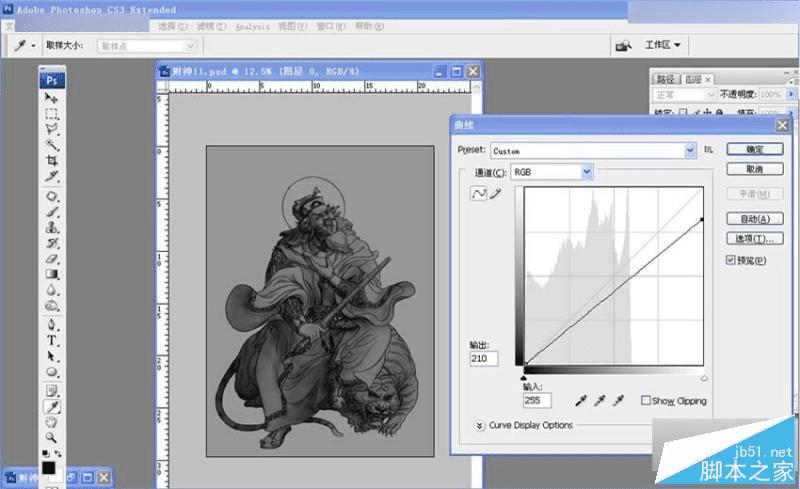Open the 通道 RGB channel dropdown

tap(586, 172)
